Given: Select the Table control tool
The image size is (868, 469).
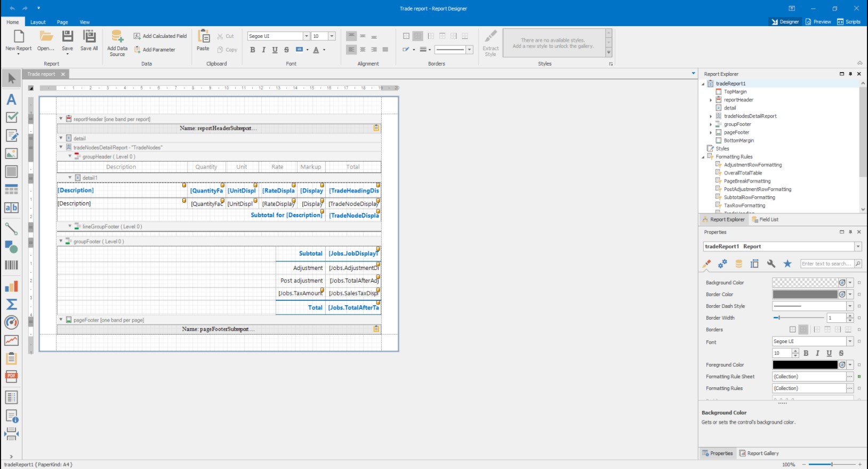Looking at the screenshot, I should coord(11,189).
